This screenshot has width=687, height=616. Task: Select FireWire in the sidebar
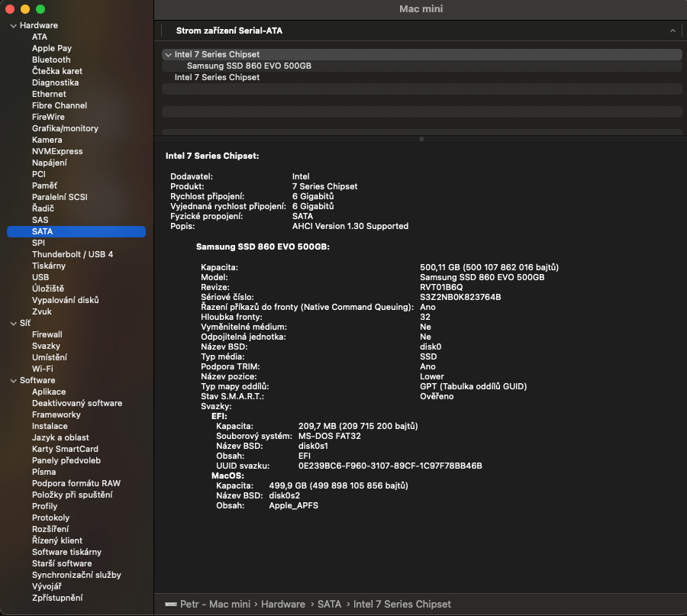(x=48, y=117)
